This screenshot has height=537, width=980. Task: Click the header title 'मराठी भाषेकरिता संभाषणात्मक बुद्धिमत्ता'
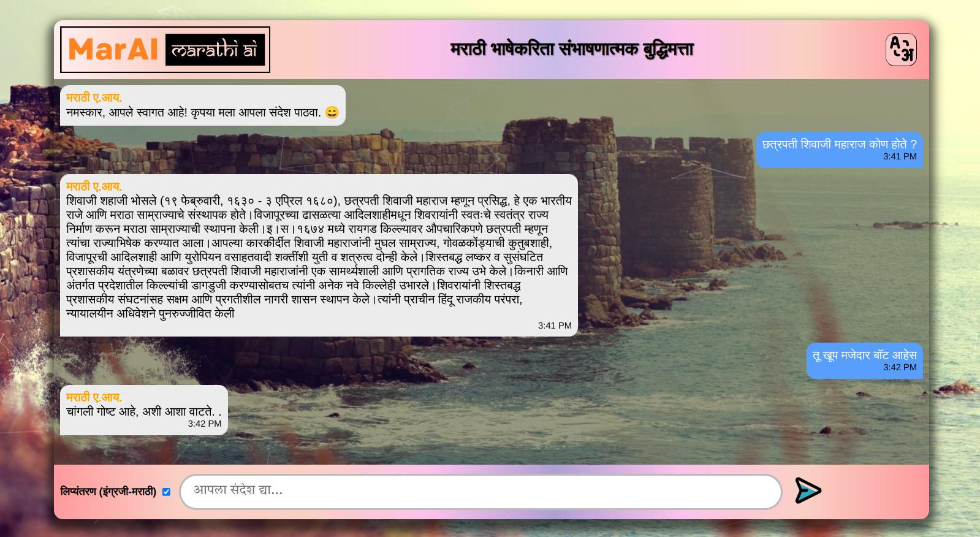point(572,49)
